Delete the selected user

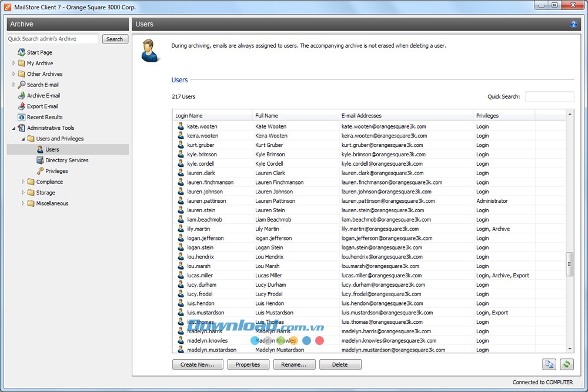340,364
